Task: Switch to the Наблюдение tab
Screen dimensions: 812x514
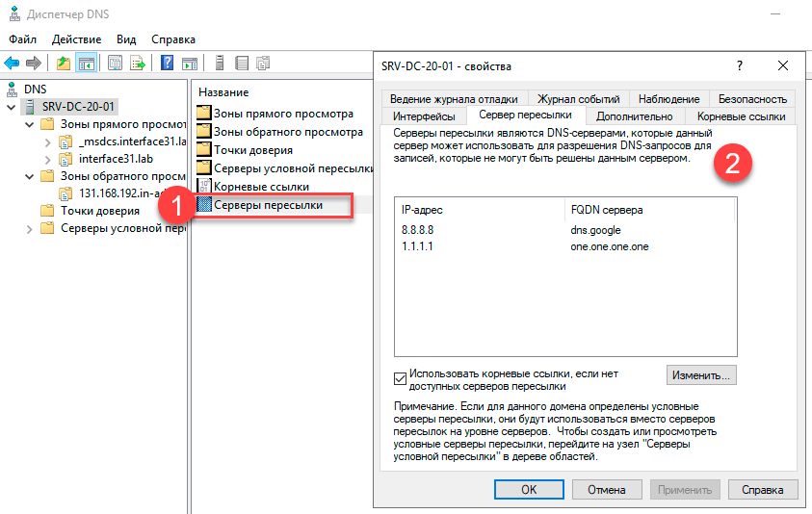Action: [668, 99]
